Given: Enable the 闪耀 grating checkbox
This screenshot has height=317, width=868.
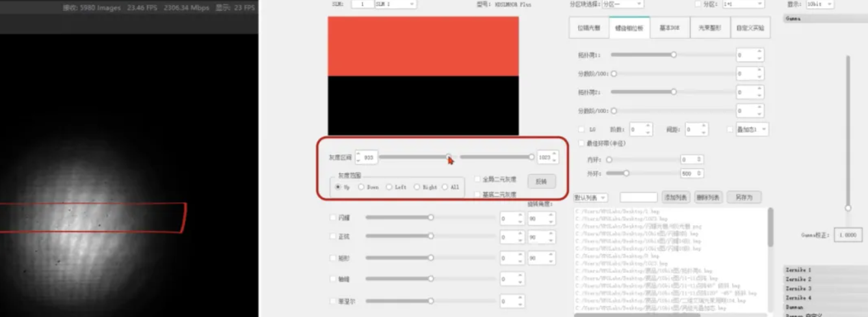Looking at the screenshot, I should click(334, 218).
